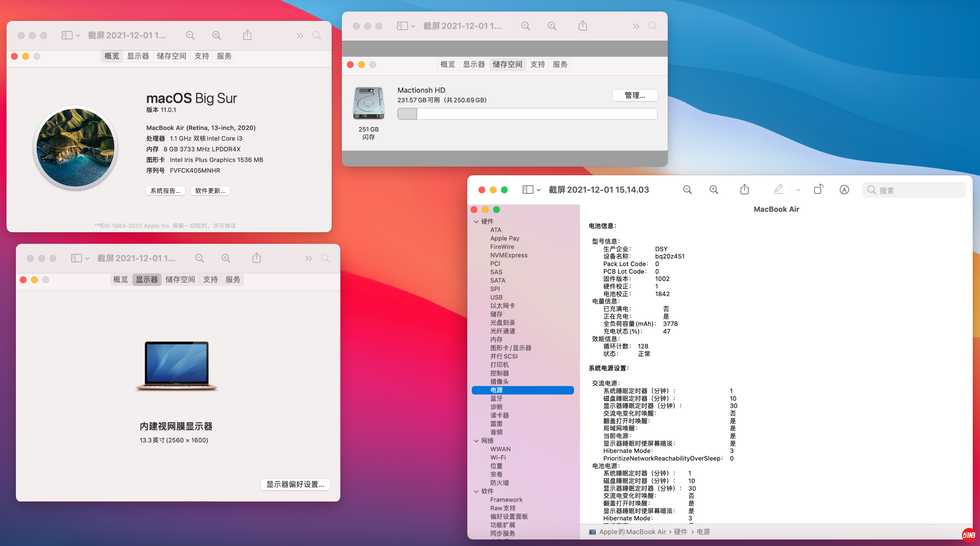Select 服务 tab in display window
Screen dimensions: 980x546
(x=233, y=279)
